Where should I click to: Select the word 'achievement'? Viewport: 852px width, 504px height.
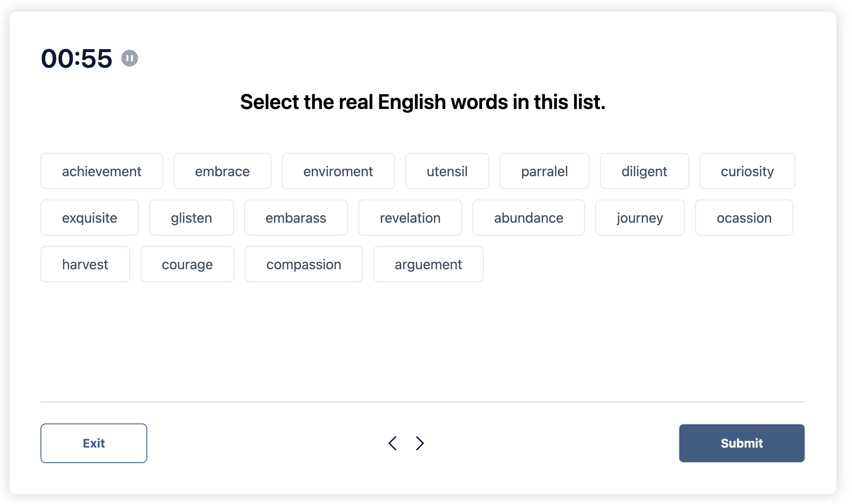pos(102,171)
